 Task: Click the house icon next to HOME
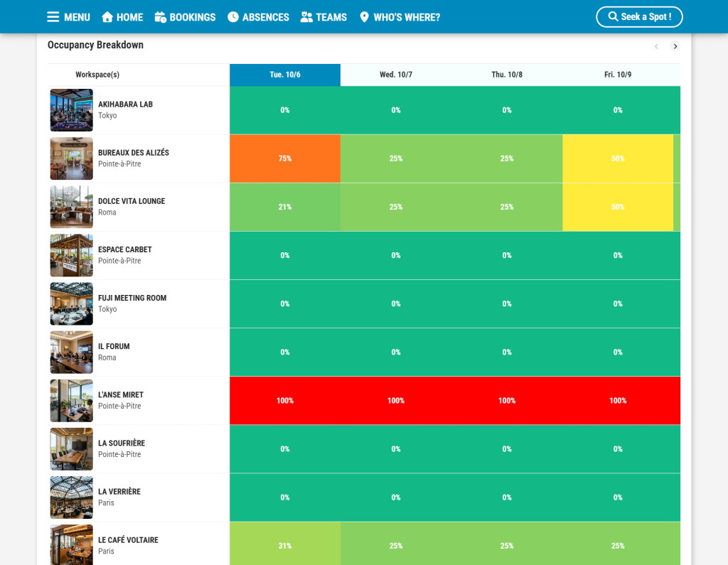point(107,17)
